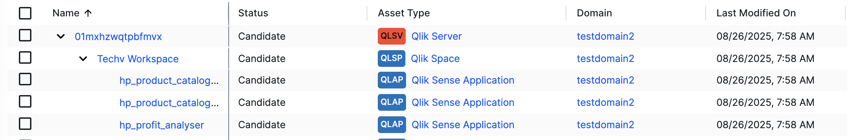Image resolution: width=868 pixels, height=140 pixels.
Task: Check the box for 01mxhzwqtpbfmvx row
Action: coord(25,36)
